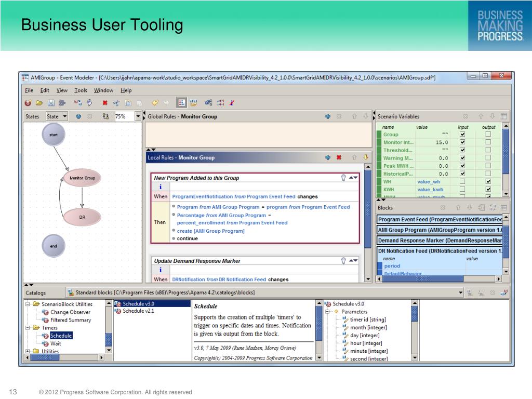Viewport: 532px width, 399px height.
Task: Collapse New Program Added rule arrows
Action: (x=353, y=178)
